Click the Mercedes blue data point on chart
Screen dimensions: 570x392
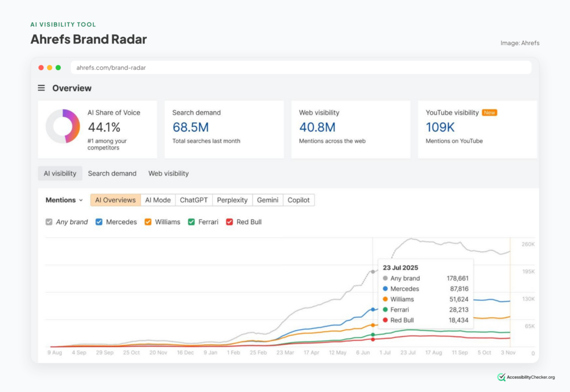pyautogui.click(x=372, y=310)
